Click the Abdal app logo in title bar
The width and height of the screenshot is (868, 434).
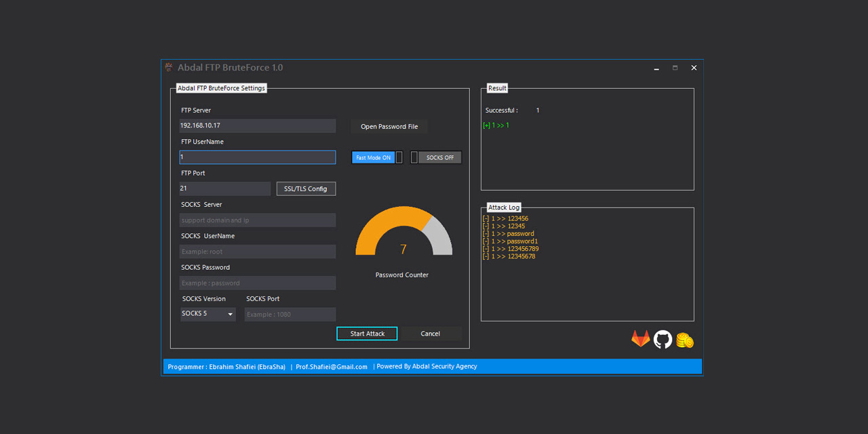point(169,67)
